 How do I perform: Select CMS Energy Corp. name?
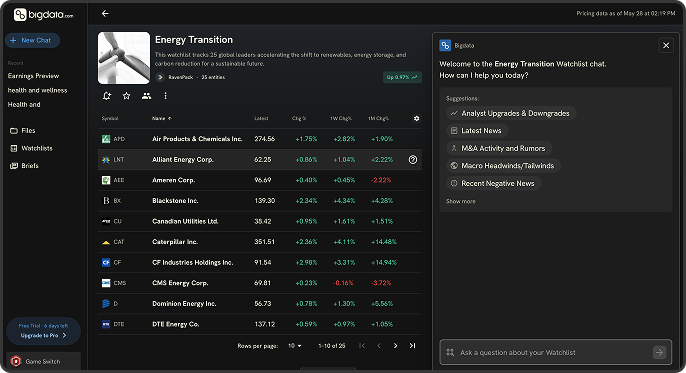[x=180, y=283]
